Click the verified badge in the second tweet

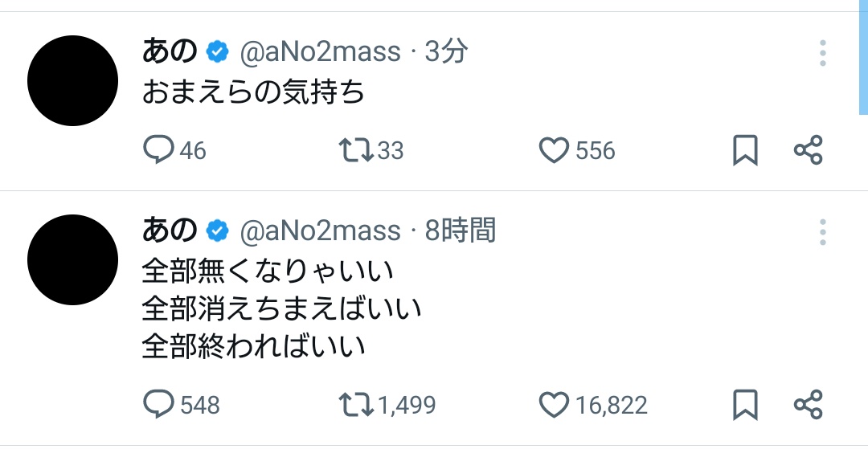[x=217, y=232]
